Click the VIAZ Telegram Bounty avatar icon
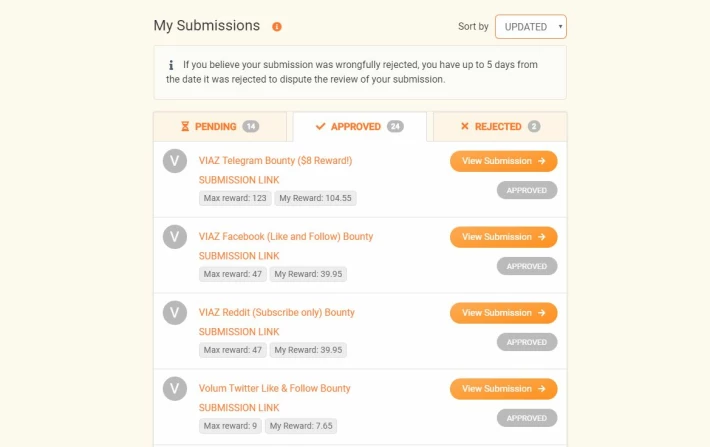 (175, 161)
